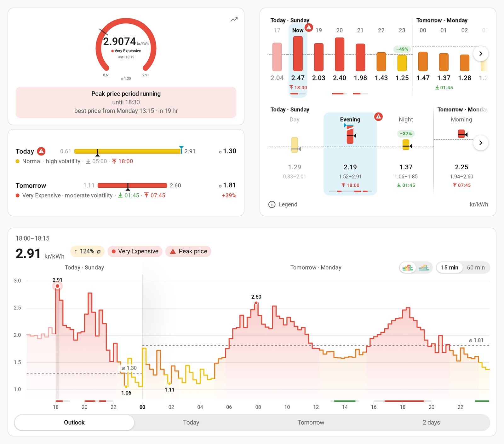This screenshot has width=504, height=444.
Task: Switch chart resolution to 60 min
Action: (x=476, y=267)
